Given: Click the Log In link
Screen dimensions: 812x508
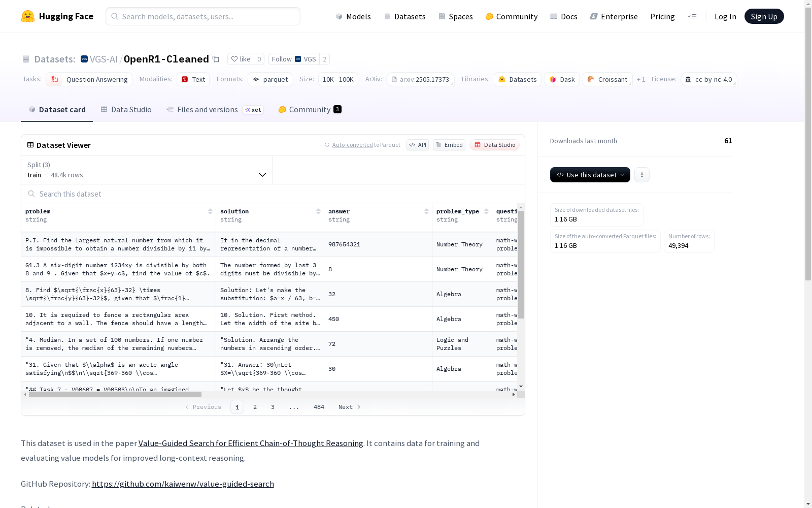Looking at the screenshot, I should (x=725, y=16).
